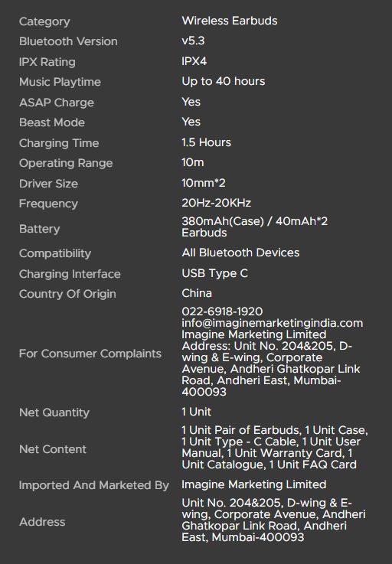Select the Wireless Earbuds value
The height and width of the screenshot is (564, 392).
tap(229, 21)
